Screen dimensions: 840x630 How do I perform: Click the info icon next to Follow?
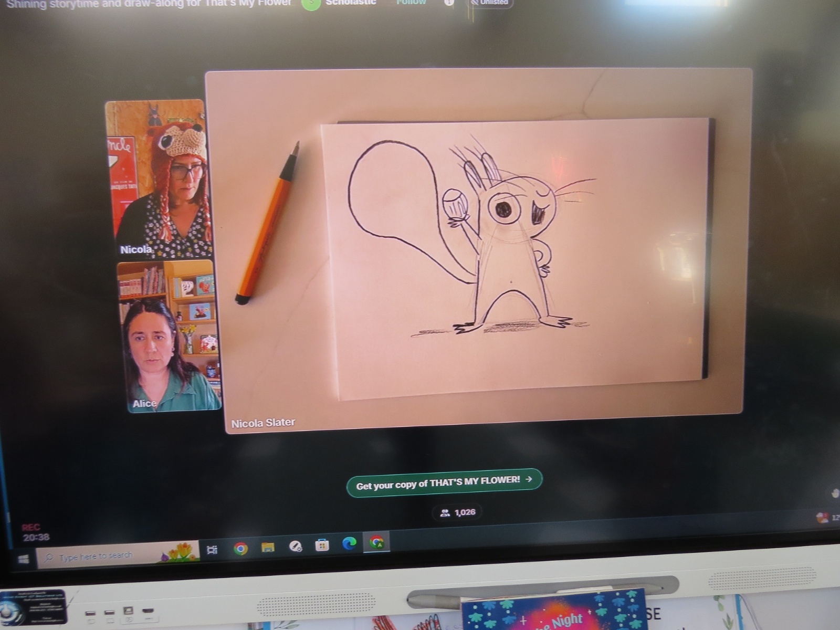[x=449, y=3]
